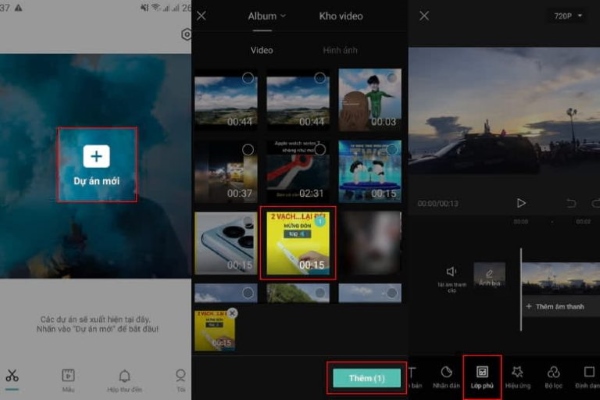Edit the Ảnh bìa cover thumbnail
The width and height of the screenshot is (600, 400).
489,274
